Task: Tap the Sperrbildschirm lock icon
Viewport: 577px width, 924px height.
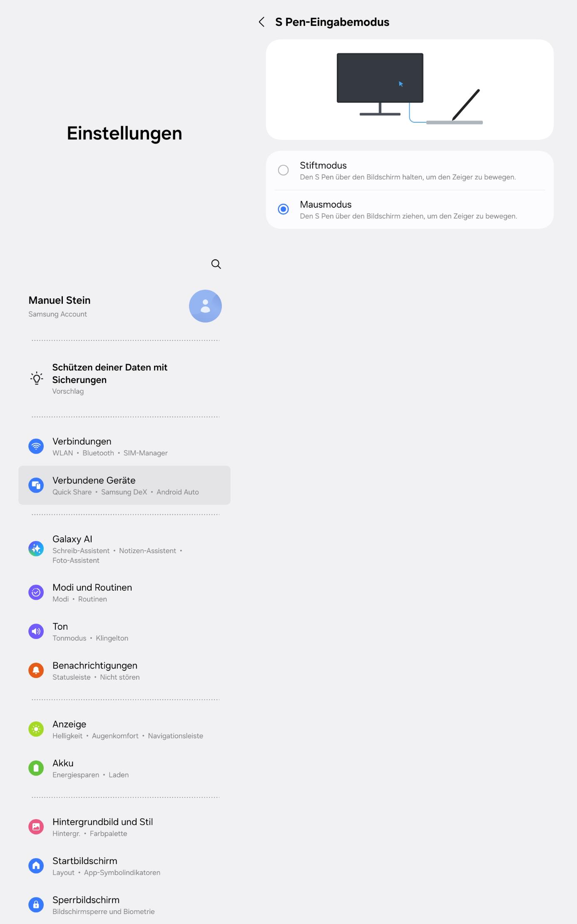Action: tap(36, 904)
